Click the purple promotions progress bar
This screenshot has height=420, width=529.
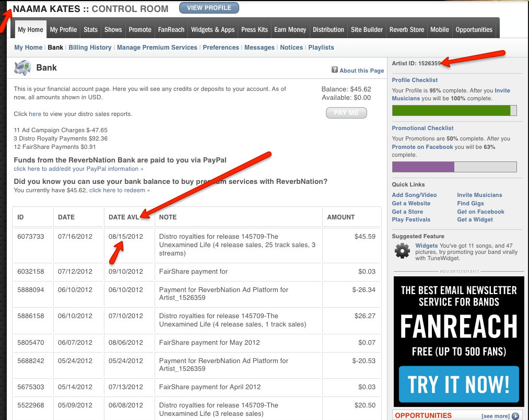coord(423,167)
